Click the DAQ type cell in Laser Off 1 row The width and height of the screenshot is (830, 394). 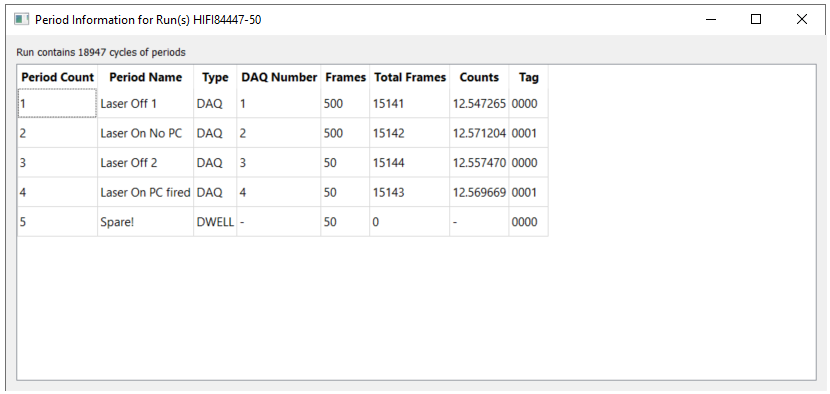[215, 103]
